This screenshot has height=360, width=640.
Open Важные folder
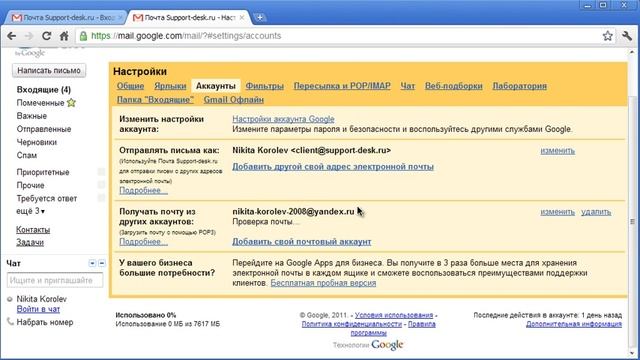(32, 116)
